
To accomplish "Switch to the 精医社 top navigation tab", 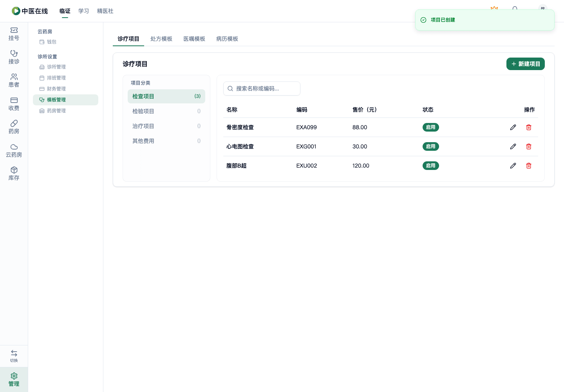I will coord(105,11).
